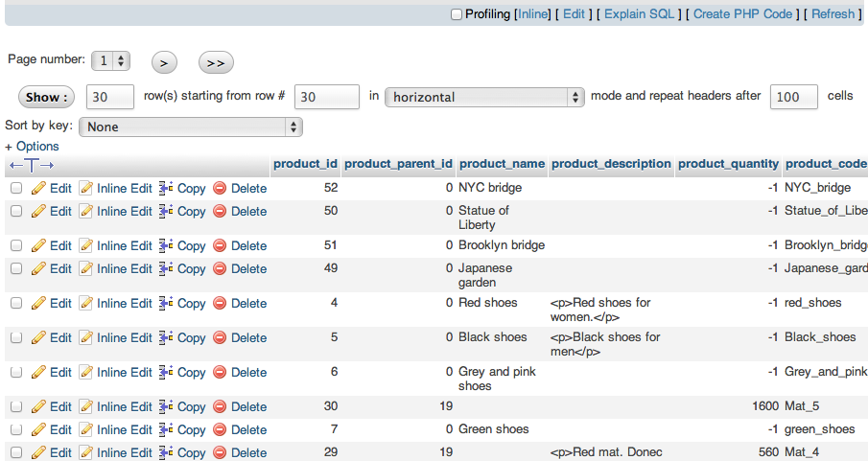Viewport: 868px width, 461px height.
Task: Click Inline Edit icon for Statue of Liberty row
Action: pyautogui.click(x=86, y=211)
